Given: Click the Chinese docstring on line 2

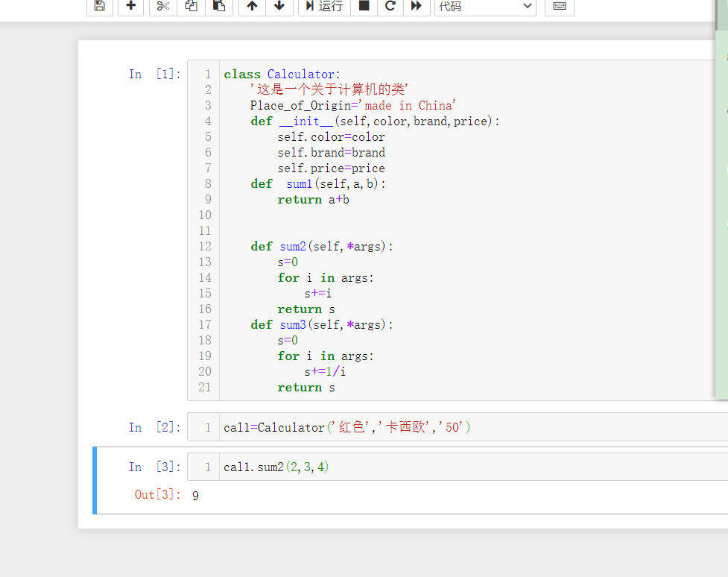Looking at the screenshot, I should click(329, 89).
